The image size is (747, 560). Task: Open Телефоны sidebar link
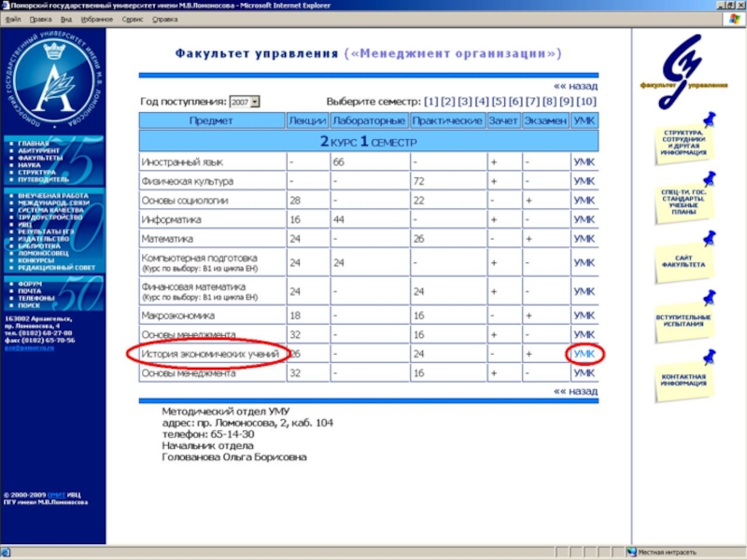[x=36, y=298]
